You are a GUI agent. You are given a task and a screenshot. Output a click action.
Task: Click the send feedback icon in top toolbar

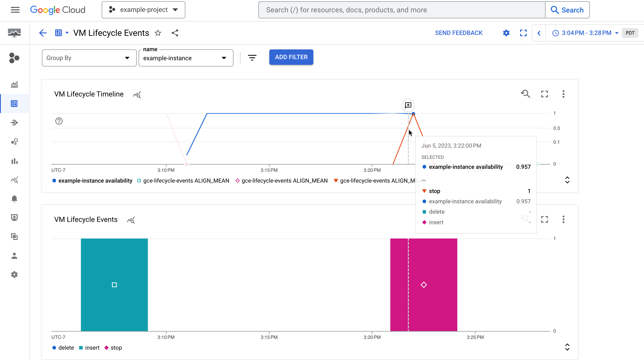pyautogui.click(x=459, y=33)
